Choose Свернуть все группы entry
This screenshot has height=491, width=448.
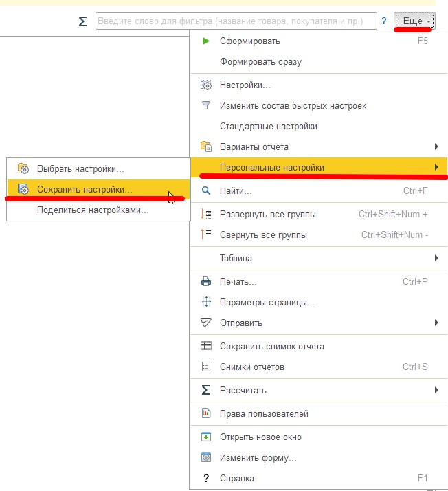pos(263,235)
